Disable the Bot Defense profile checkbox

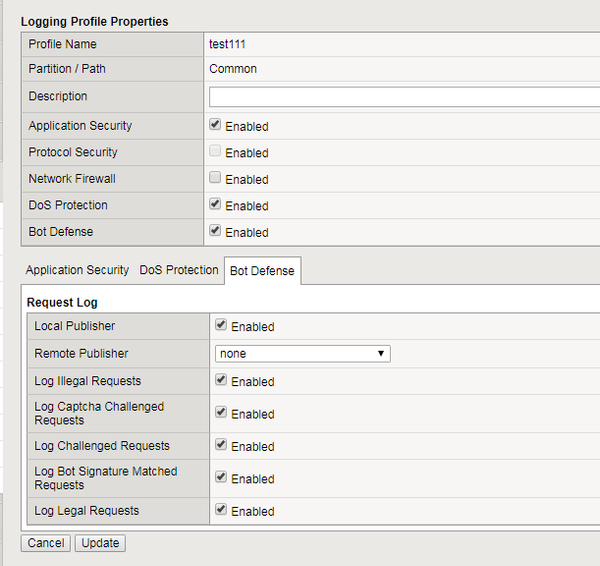click(x=215, y=231)
